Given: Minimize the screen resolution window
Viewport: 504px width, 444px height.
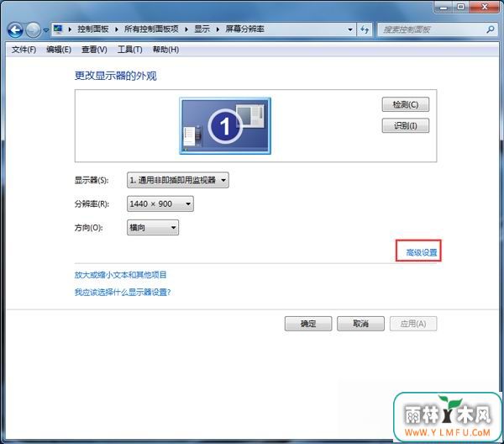Looking at the screenshot, I should click(x=444, y=7).
